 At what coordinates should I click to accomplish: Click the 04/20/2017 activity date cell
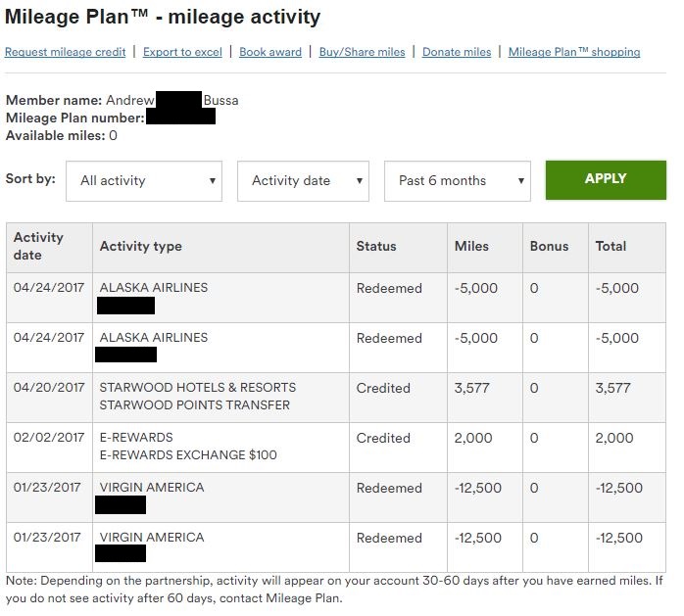[x=49, y=388]
